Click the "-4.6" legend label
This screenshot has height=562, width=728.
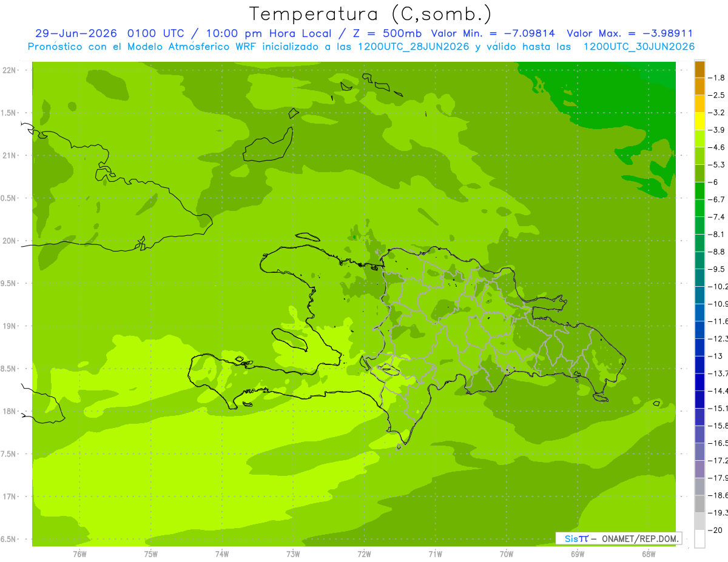click(x=718, y=147)
